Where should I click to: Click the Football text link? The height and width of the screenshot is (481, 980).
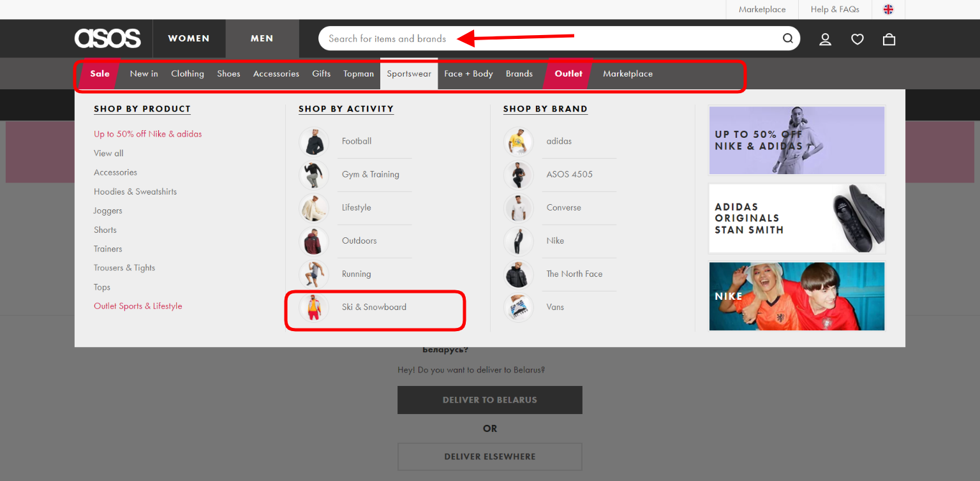[x=357, y=141]
